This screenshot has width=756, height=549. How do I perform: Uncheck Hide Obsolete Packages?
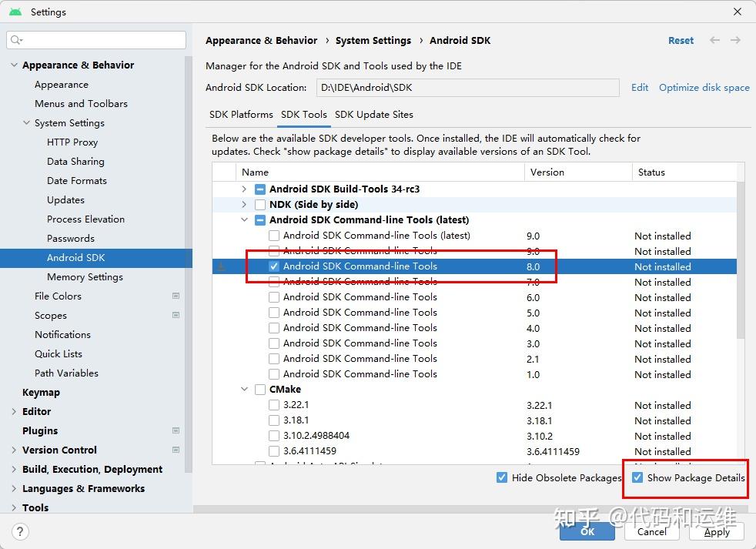[x=502, y=477]
